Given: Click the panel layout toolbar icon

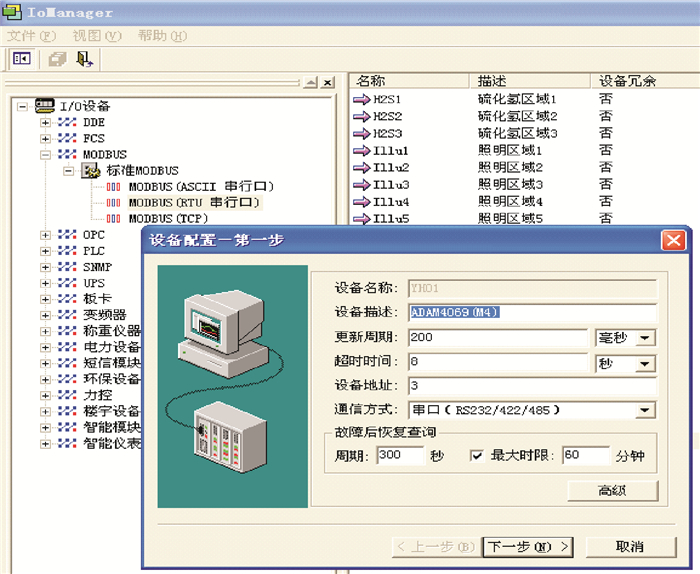Looking at the screenshot, I should coord(21,59).
